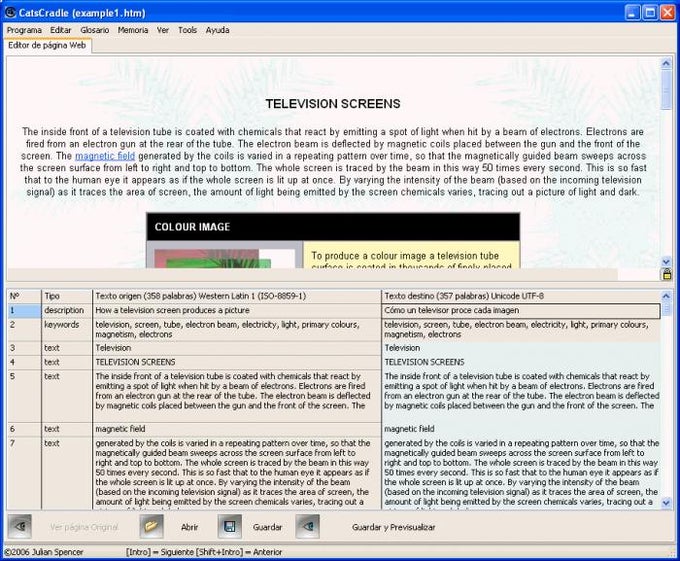Click status hint '[Intro] = Siguiente [Shift+Intro] = Anterior'
This screenshot has width=680, height=561.
(204, 552)
